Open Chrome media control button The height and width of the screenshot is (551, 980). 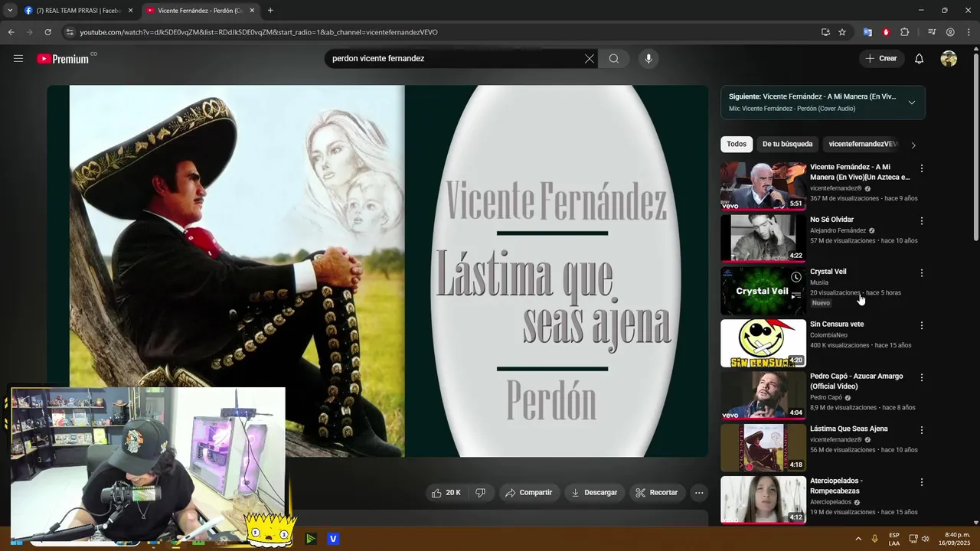(x=932, y=32)
